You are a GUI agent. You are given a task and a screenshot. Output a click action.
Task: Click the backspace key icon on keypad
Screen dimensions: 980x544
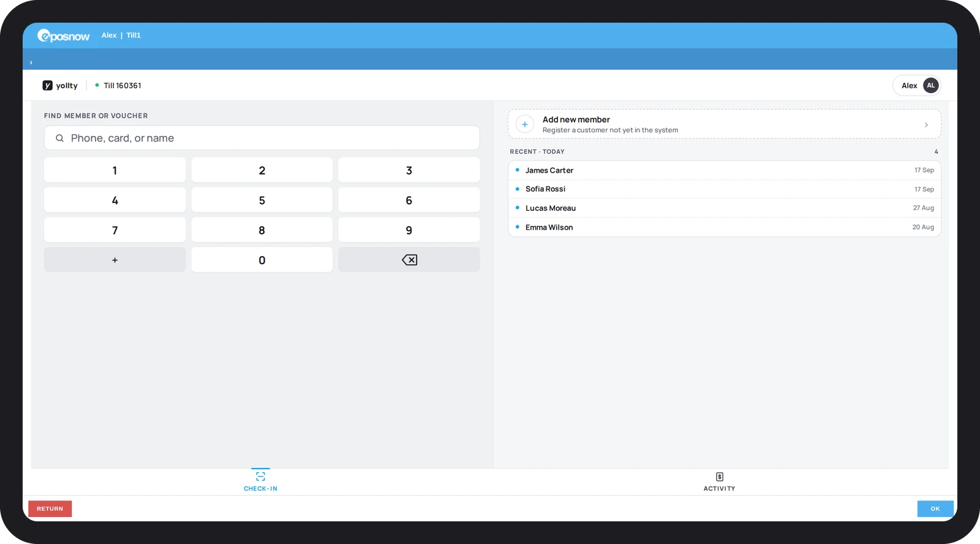click(x=409, y=260)
